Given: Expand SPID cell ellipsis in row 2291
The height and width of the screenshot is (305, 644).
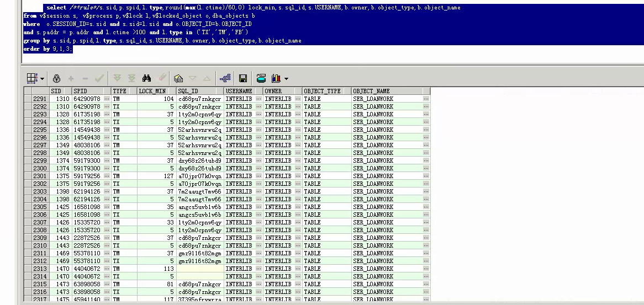Looking at the screenshot, I should [107, 99].
